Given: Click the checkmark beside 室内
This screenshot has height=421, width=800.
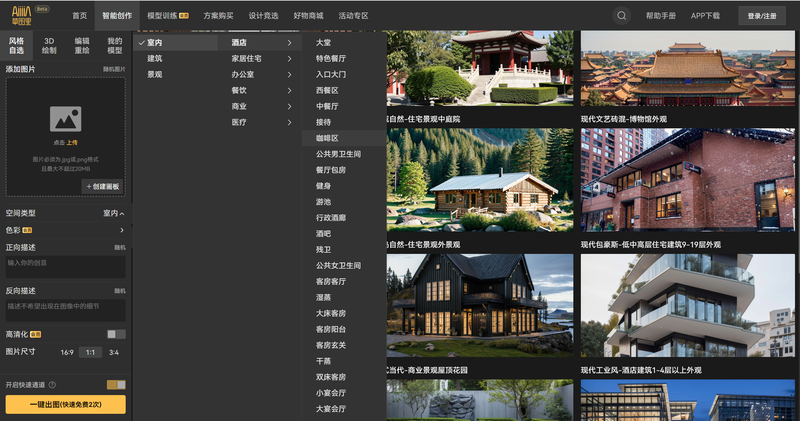Looking at the screenshot, I should [141, 43].
